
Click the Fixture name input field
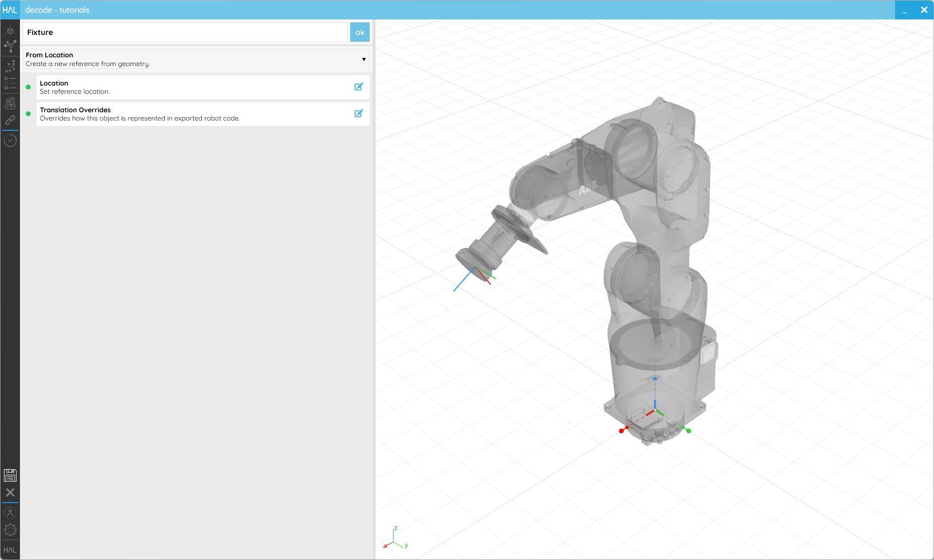tap(185, 32)
